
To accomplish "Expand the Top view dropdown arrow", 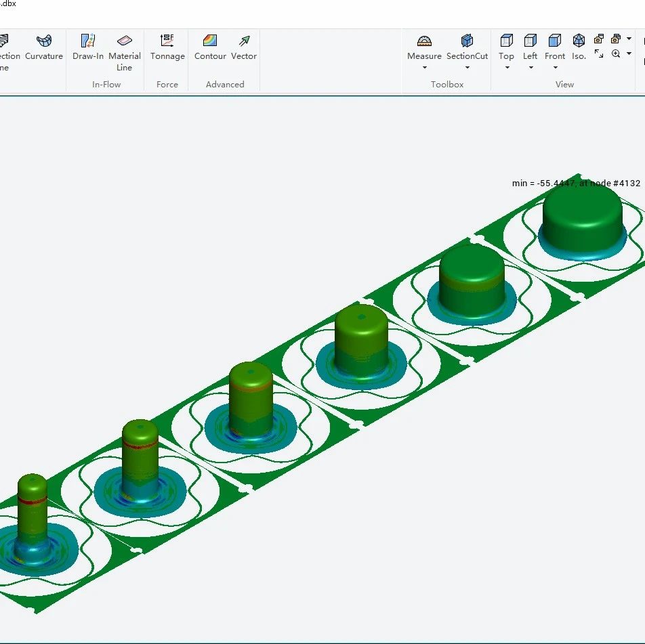I will click(x=507, y=68).
